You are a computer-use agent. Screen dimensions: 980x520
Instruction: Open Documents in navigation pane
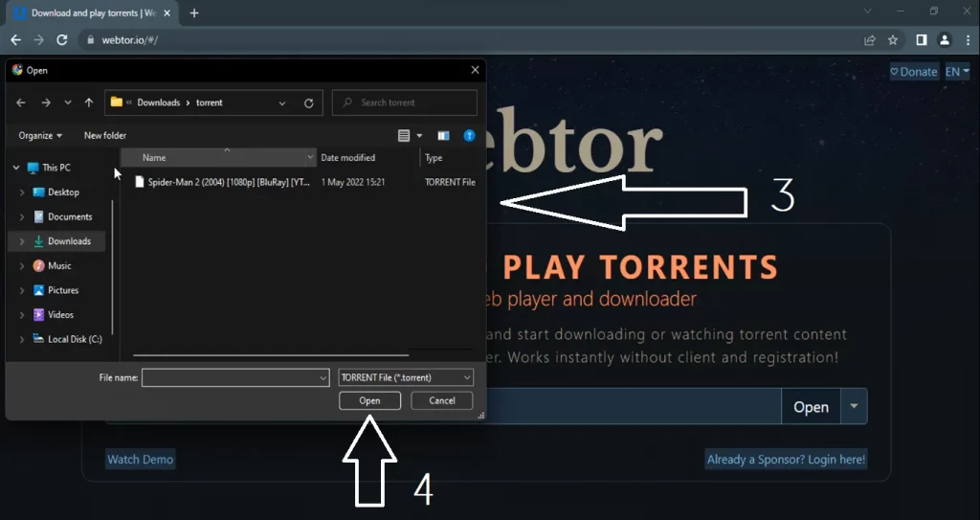pos(62,216)
